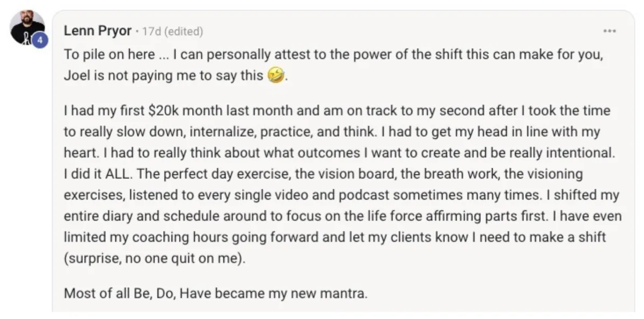Click the rolling laughing emoji
644x319 pixels.
[275, 76]
